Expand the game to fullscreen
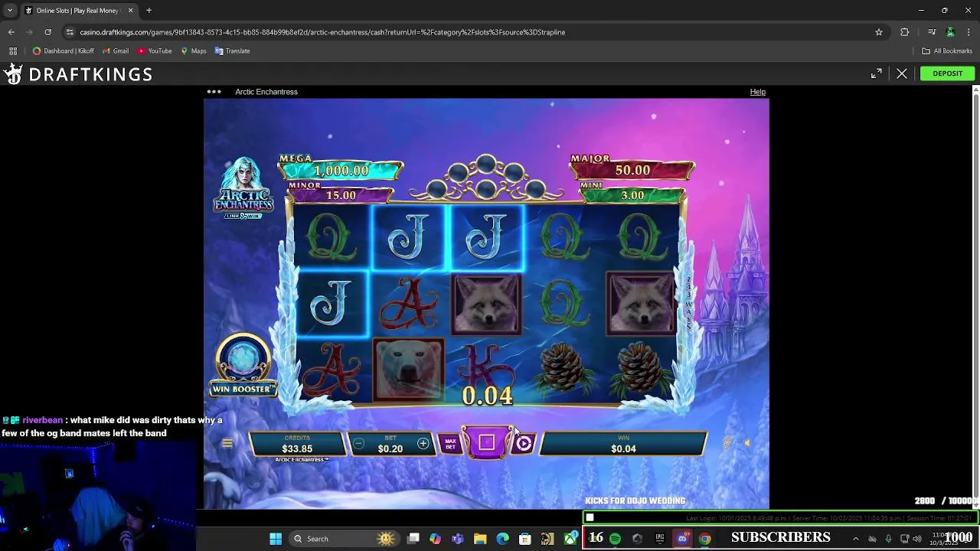 [x=876, y=73]
